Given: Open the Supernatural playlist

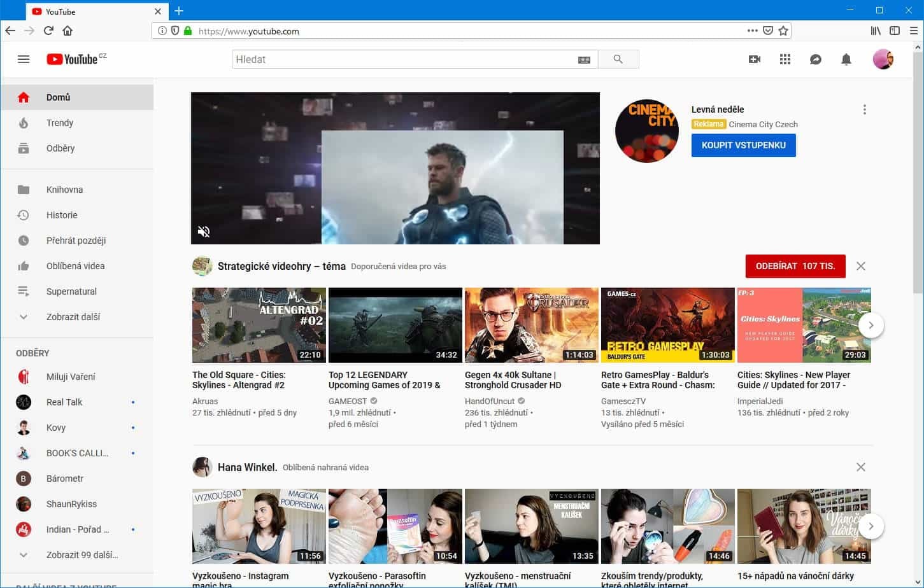Looking at the screenshot, I should click(x=77, y=291).
